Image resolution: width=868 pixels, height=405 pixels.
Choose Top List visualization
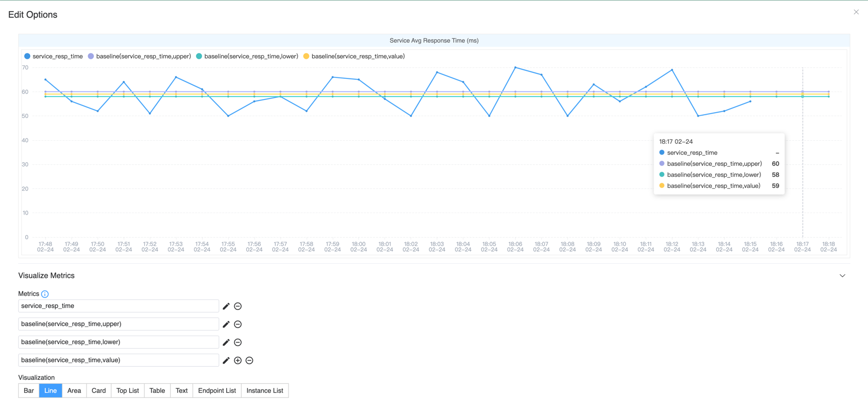127,390
